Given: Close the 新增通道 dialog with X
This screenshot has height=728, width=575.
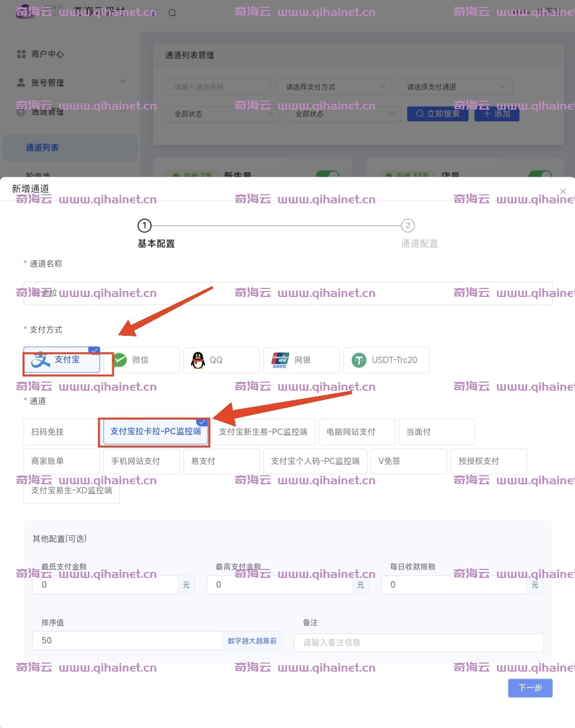Looking at the screenshot, I should point(563,191).
